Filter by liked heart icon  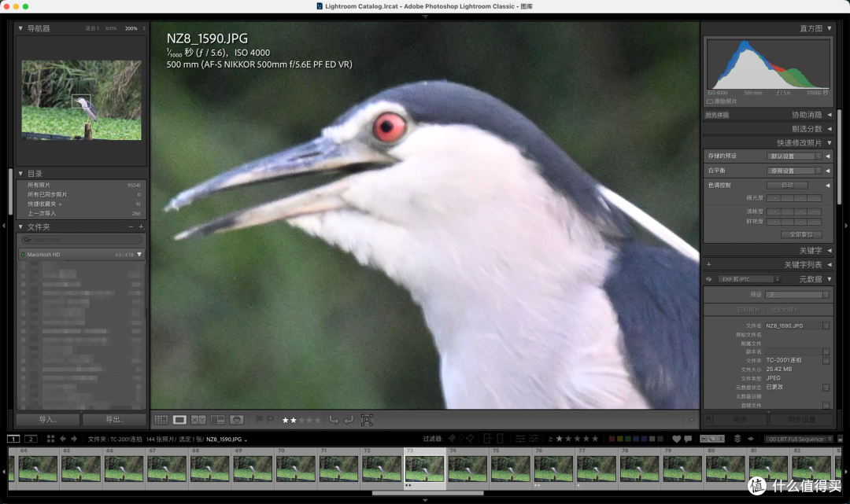676,439
